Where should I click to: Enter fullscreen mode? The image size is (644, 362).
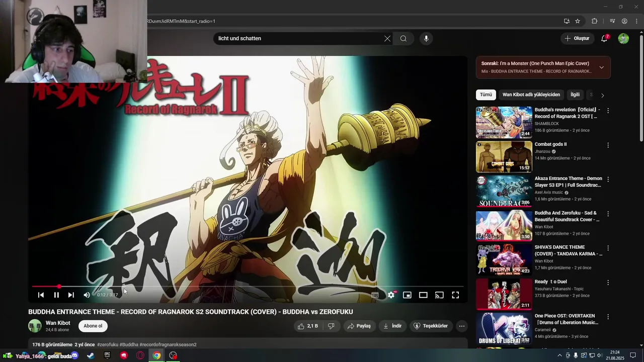pos(455,295)
